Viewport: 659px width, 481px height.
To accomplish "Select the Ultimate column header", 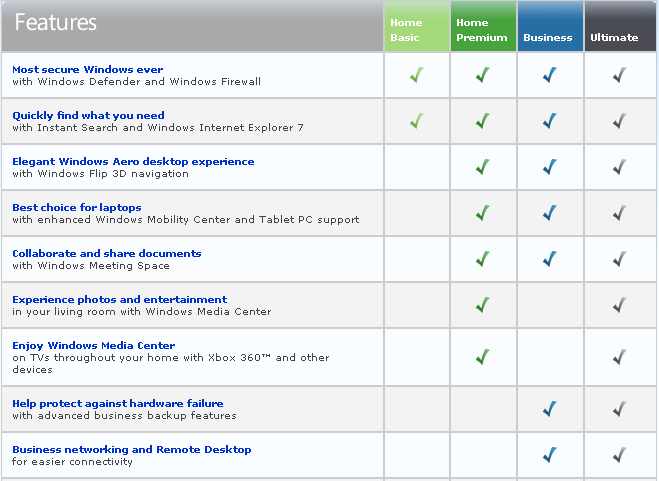I will click(x=620, y=26).
